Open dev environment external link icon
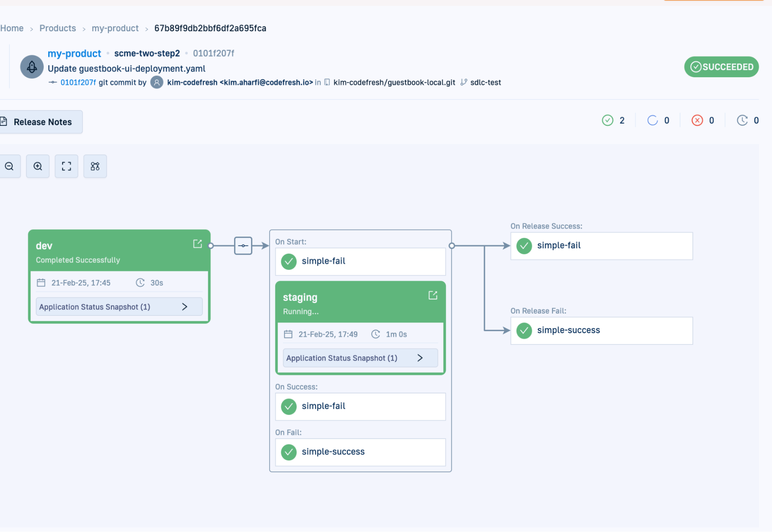Viewport: 772px width, 532px height. [197, 244]
